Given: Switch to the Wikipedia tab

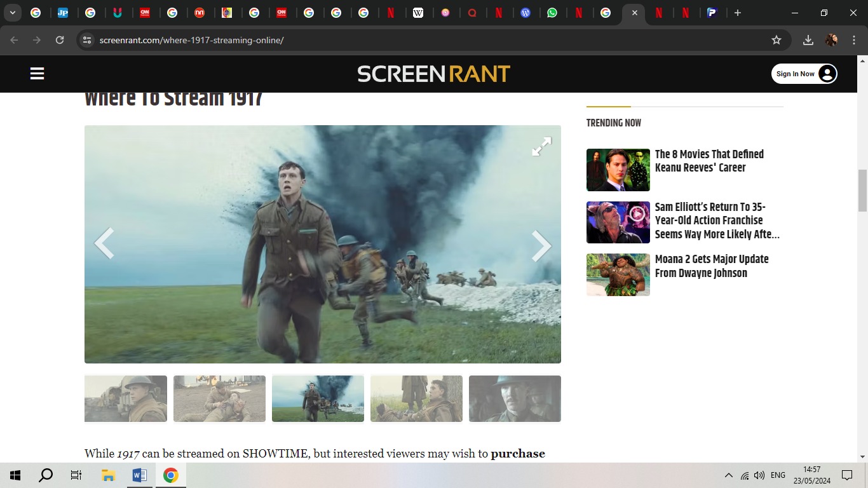Looking at the screenshot, I should pos(418,13).
